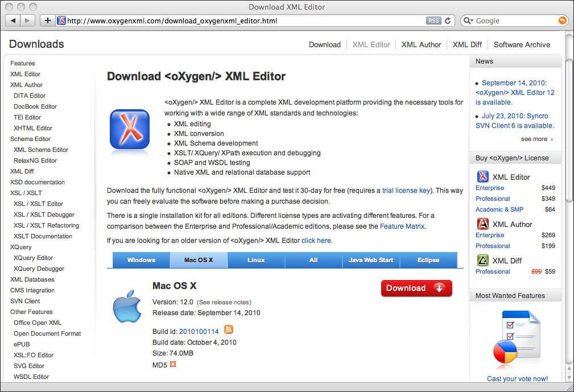Open the trial license key link

pyautogui.click(x=406, y=191)
